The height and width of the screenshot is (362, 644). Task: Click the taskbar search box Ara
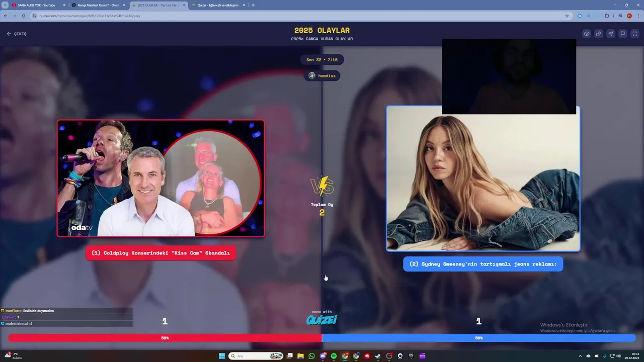(x=256, y=356)
